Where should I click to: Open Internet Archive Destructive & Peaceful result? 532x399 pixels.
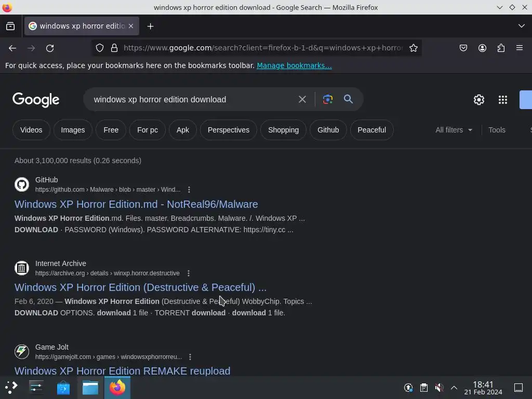click(x=140, y=287)
